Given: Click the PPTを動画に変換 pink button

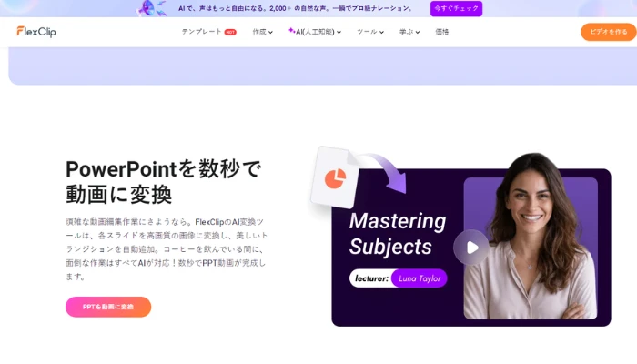Looking at the screenshot, I should pyautogui.click(x=108, y=307).
